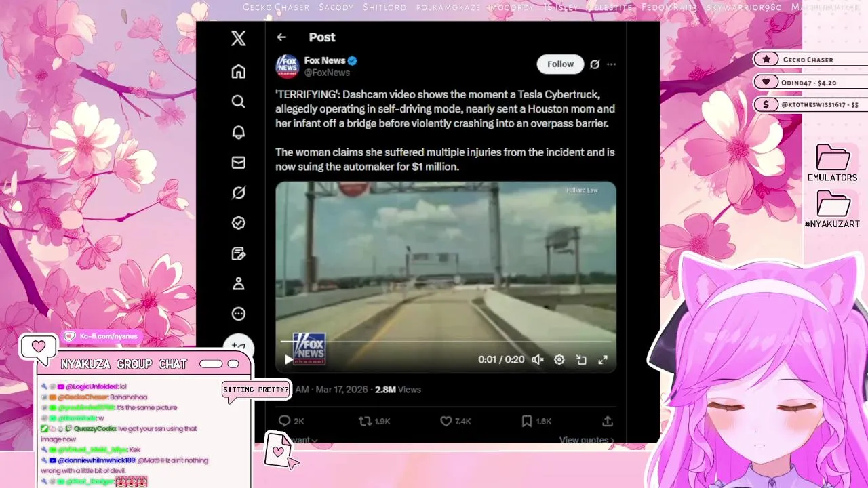Click the @ktotheswiss1617 dollar badge
This screenshot has width=868, height=488.
point(810,104)
